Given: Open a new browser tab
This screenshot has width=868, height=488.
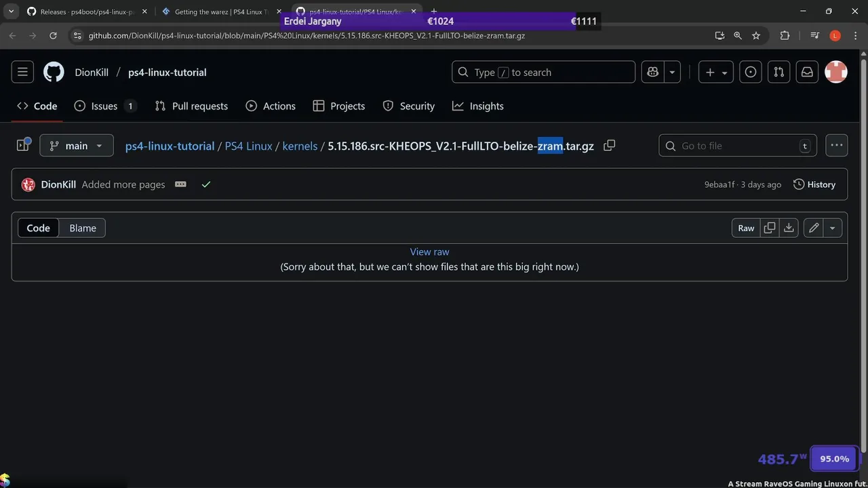Looking at the screenshot, I should (434, 12).
